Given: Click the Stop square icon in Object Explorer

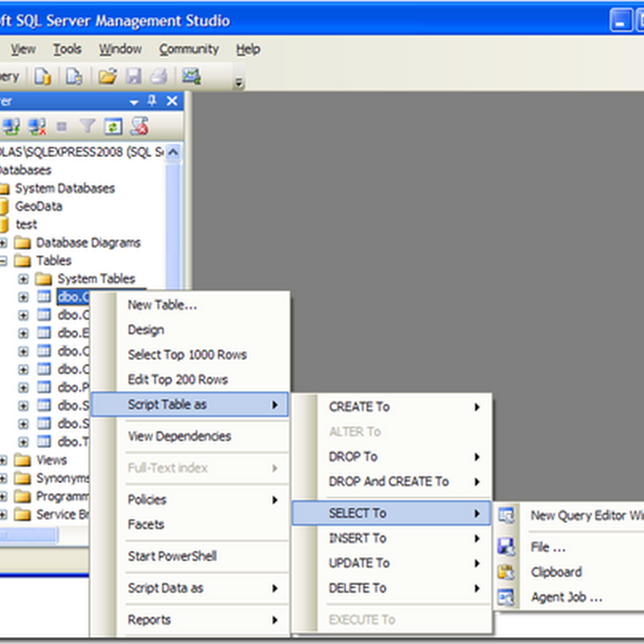Looking at the screenshot, I should pos(62,126).
